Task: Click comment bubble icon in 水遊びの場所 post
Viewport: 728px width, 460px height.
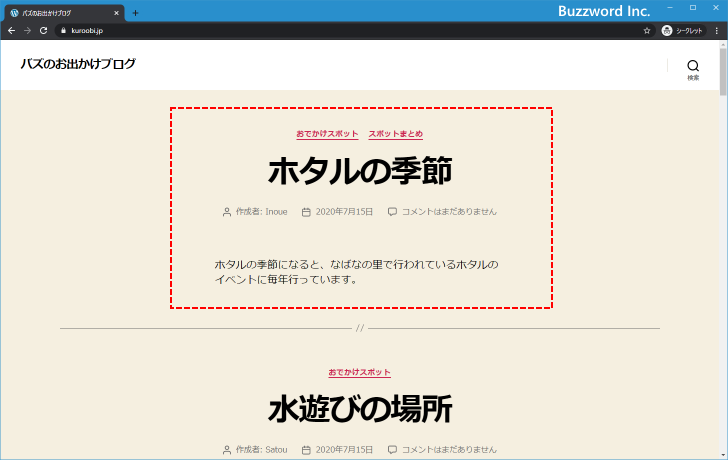Action: tap(392, 450)
